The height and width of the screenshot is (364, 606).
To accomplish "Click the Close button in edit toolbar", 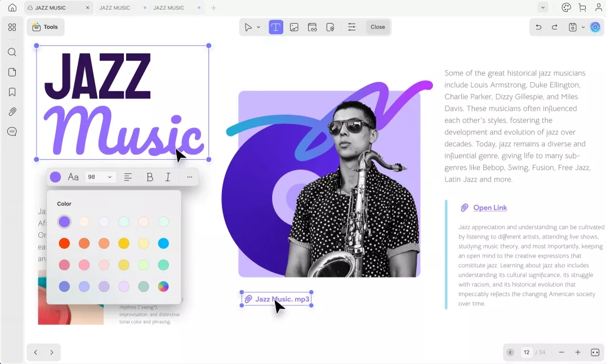I will tap(377, 27).
